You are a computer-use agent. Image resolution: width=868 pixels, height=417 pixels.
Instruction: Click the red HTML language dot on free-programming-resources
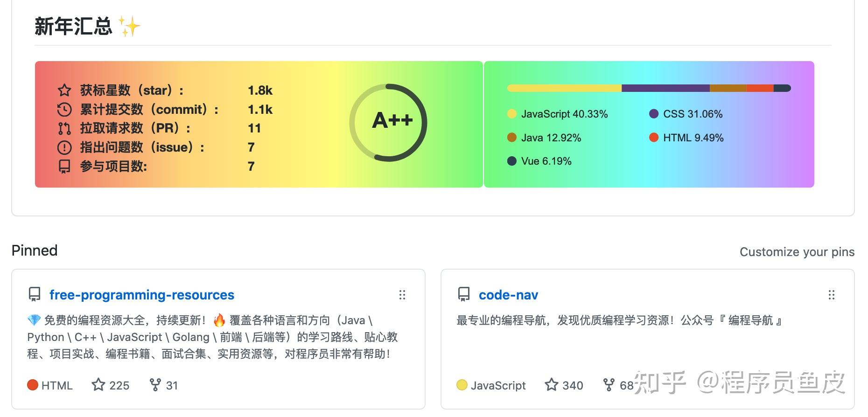point(33,385)
